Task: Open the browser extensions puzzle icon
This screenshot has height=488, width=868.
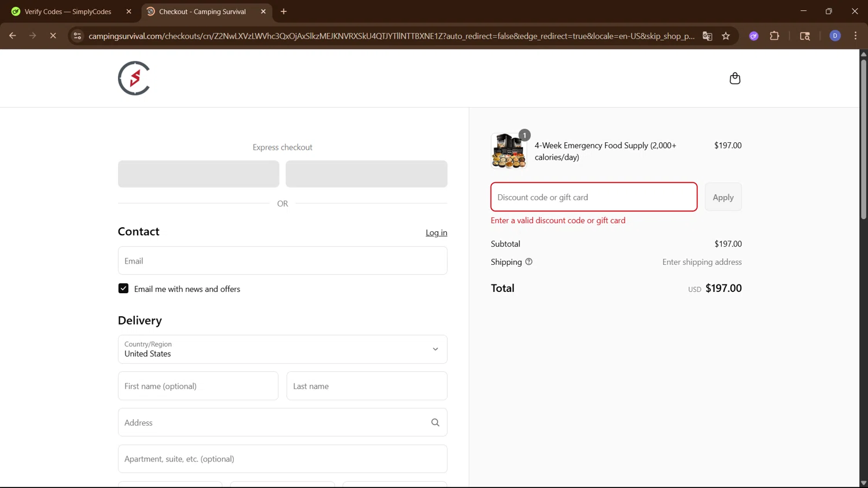Action: click(x=774, y=36)
